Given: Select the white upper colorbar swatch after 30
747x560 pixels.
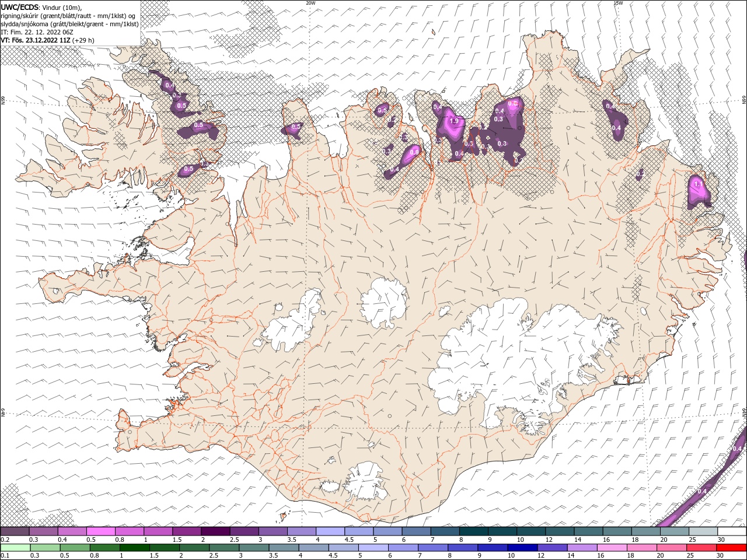Looking at the screenshot, I should 732,531.
